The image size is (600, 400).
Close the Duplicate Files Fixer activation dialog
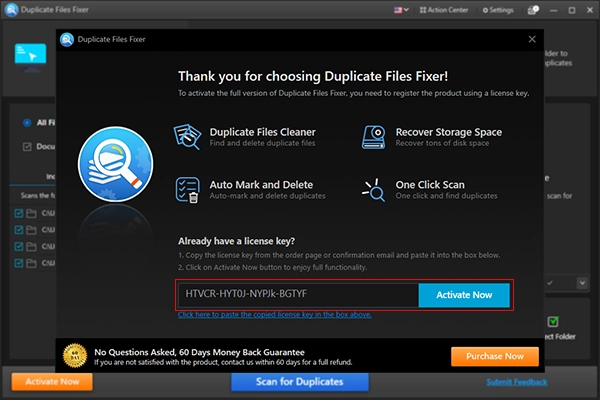532,39
